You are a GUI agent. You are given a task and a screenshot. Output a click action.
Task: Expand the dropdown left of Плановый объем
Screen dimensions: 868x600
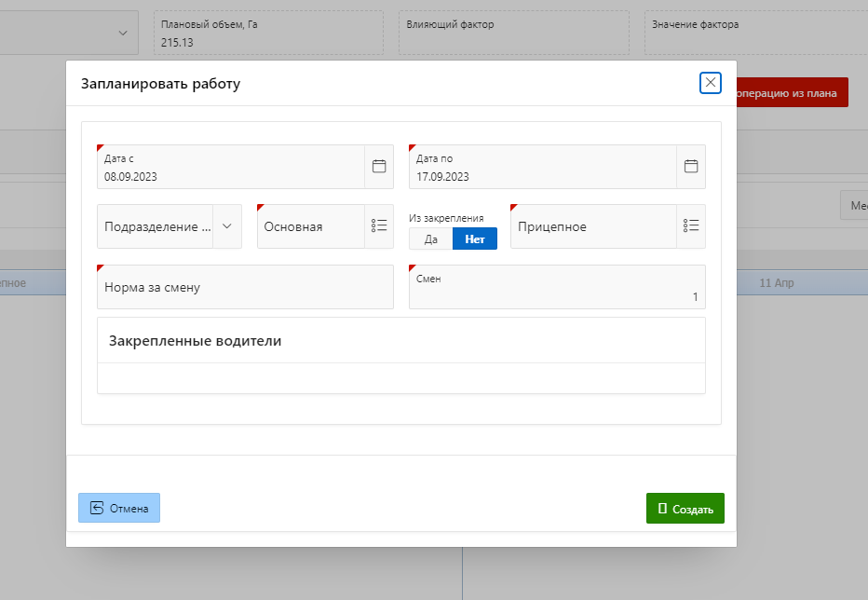tap(123, 33)
